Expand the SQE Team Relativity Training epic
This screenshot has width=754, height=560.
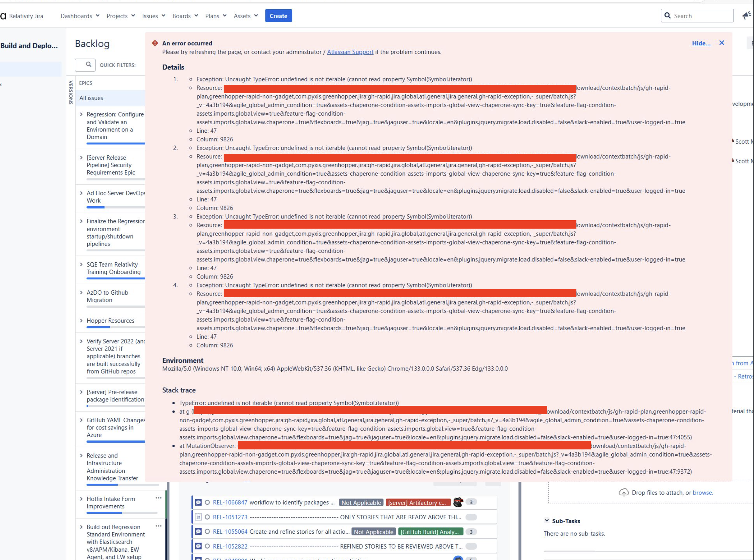click(81, 264)
